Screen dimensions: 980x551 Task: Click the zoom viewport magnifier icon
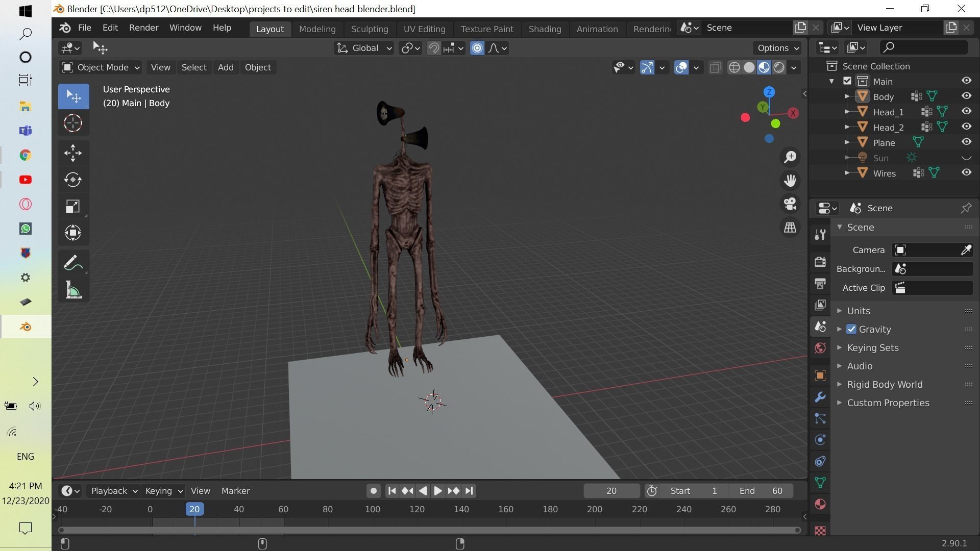[790, 157]
